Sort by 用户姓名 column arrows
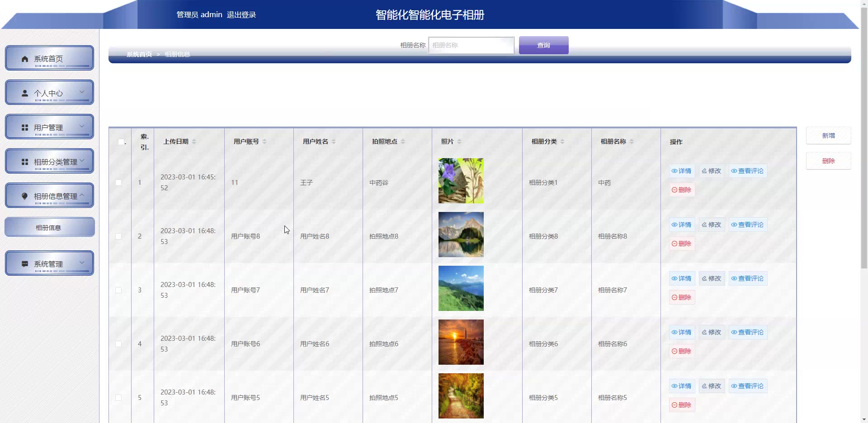Image resolution: width=868 pixels, height=423 pixels. coord(334,141)
